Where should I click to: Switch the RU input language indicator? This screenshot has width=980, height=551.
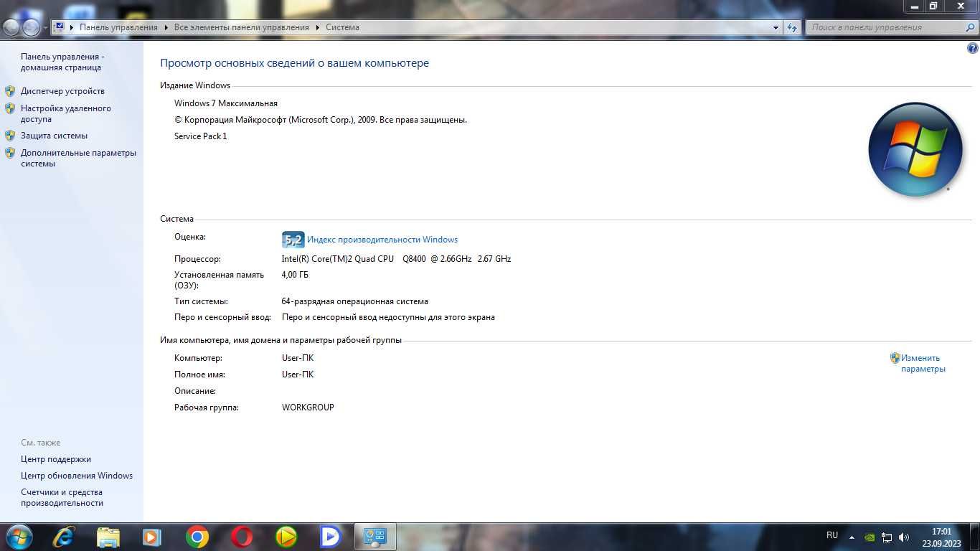point(832,535)
